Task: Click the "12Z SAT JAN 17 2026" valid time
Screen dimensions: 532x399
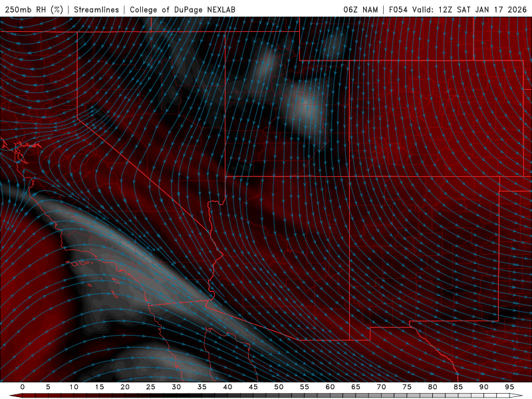Action: 482,9
